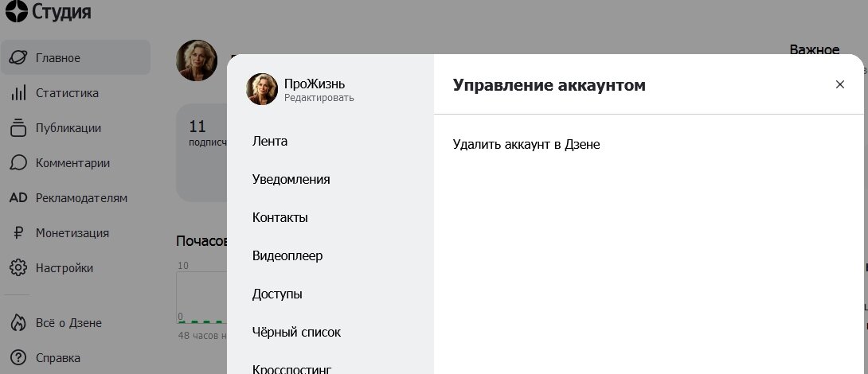Image resolution: width=868 pixels, height=374 pixels.
Task: Select Уведомления in the settings menu
Action: pyautogui.click(x=291, y=179)
